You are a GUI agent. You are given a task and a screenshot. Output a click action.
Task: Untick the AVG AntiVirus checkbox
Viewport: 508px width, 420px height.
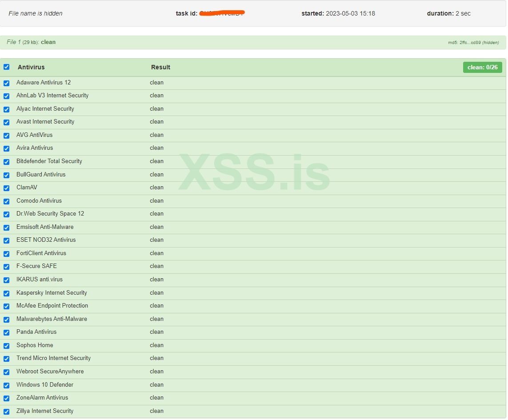coord(7,136)
